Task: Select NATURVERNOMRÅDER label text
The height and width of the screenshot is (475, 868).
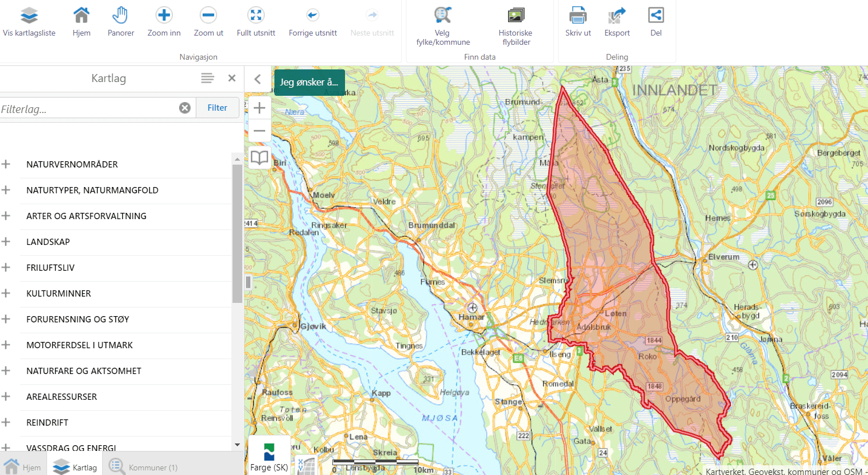Action: pyautogui.click(x=72, y=165)
